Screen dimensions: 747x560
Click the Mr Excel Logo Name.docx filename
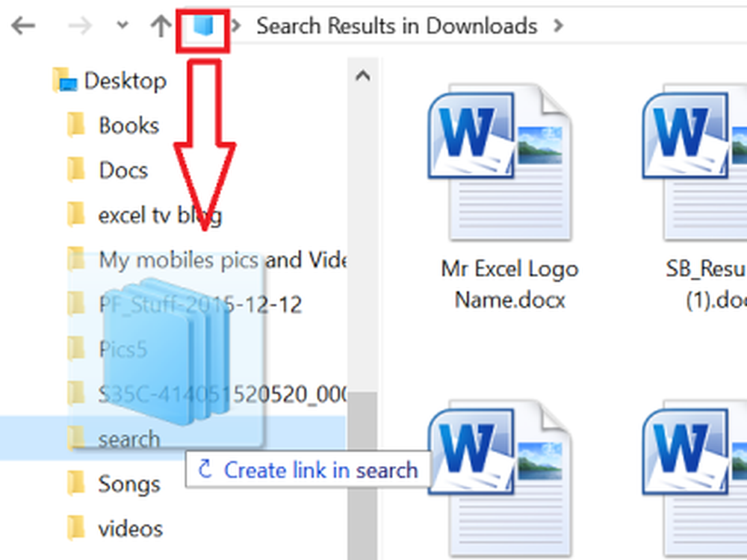tap(509, 284)
